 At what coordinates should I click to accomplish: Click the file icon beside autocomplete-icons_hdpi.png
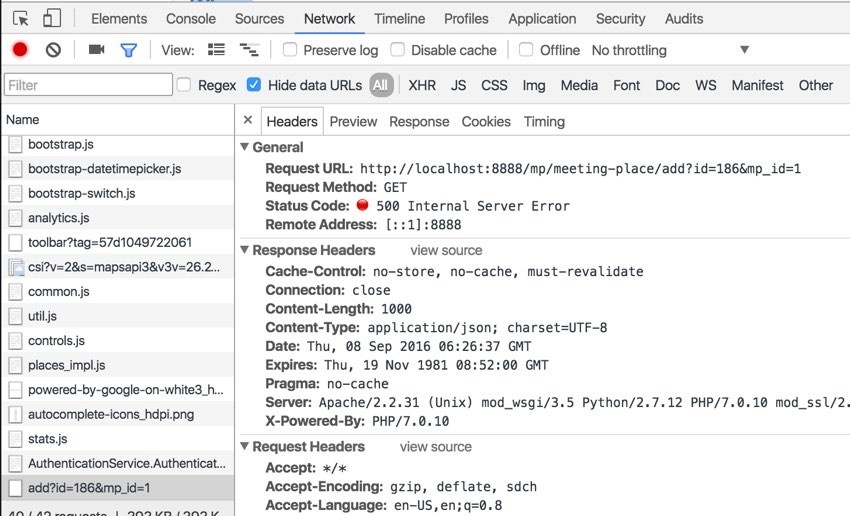click(15, 415)
